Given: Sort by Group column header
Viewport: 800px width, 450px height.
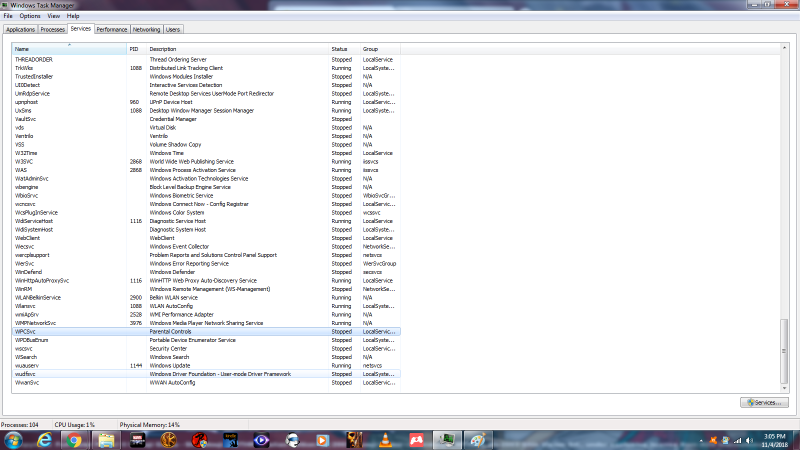Looking at the screenshot, I should (380, 49).
